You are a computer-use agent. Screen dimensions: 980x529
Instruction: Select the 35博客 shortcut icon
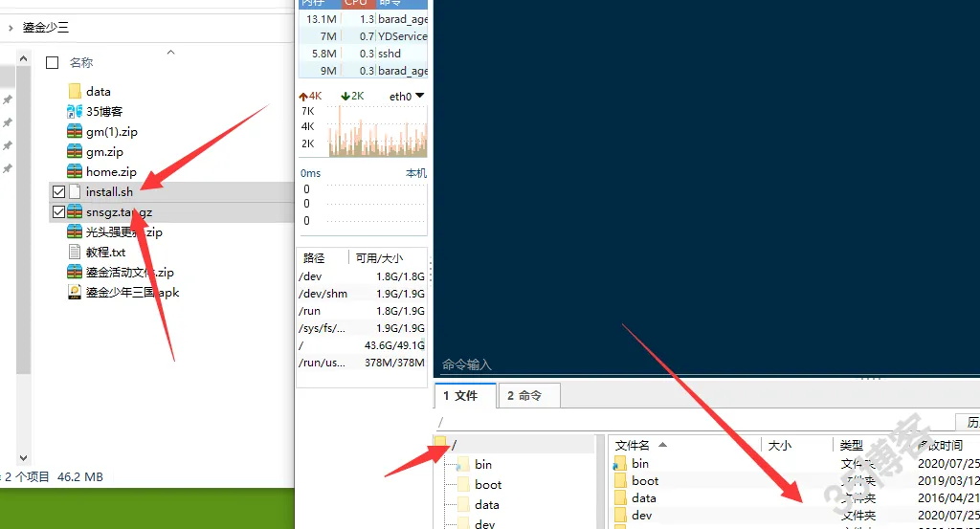(x=75, y=111)
